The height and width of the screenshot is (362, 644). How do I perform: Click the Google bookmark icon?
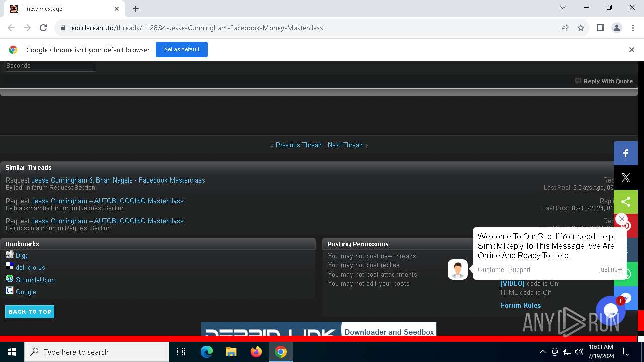click(x=10, y=291)
